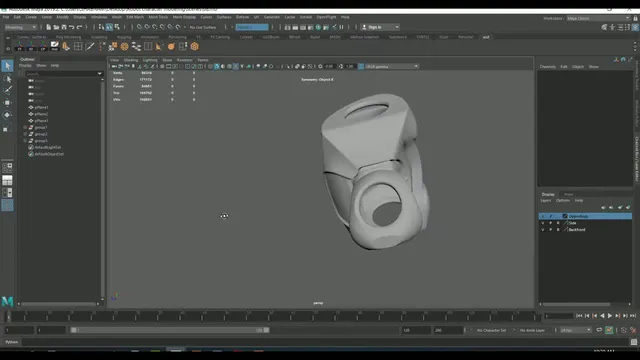Activate the Scale tool
Image resolution: width=640 pixels, height=360 pixels.
pyautogui.click(x=6, y=129)
